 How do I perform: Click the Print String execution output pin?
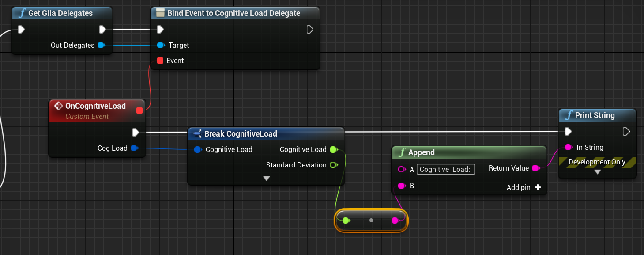[626, 131]
